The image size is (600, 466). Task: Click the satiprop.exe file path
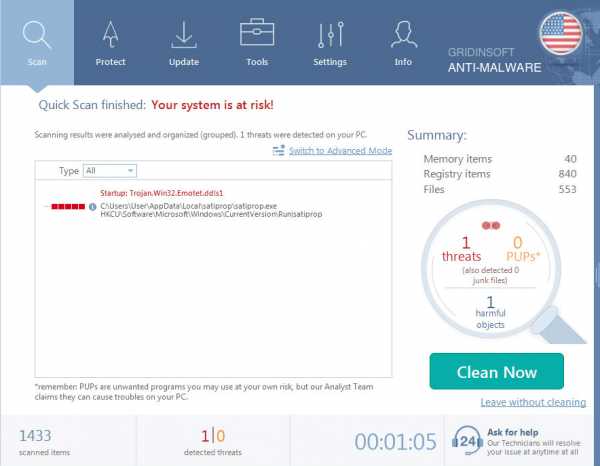click(x=188, y=206)
